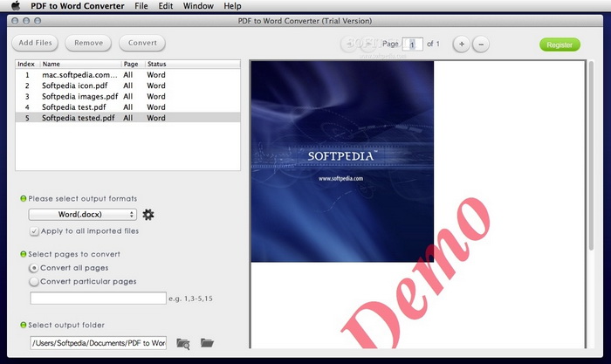This screenshot has width=611, height=364.
Task: Open the Help menu
Action: (x=232, y=6)
